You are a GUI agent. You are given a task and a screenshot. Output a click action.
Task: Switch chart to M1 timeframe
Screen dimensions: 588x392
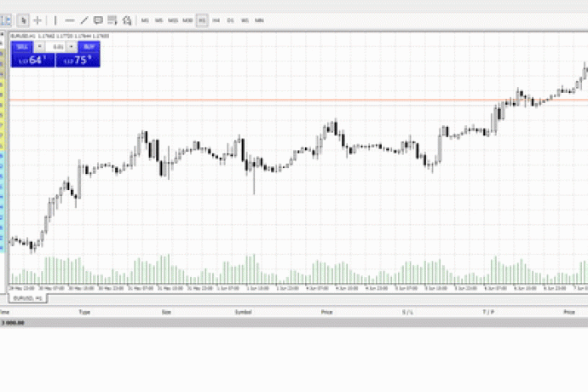click(x=145, y=20)
